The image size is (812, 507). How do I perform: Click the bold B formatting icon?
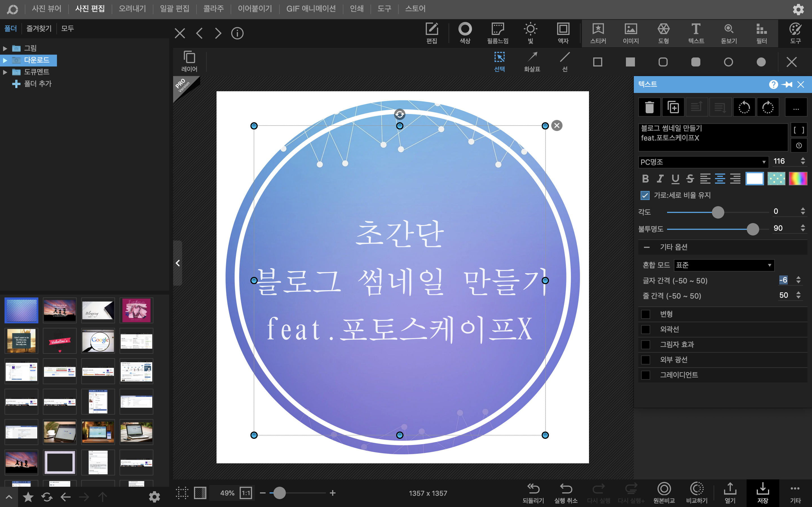click(645, 179)
